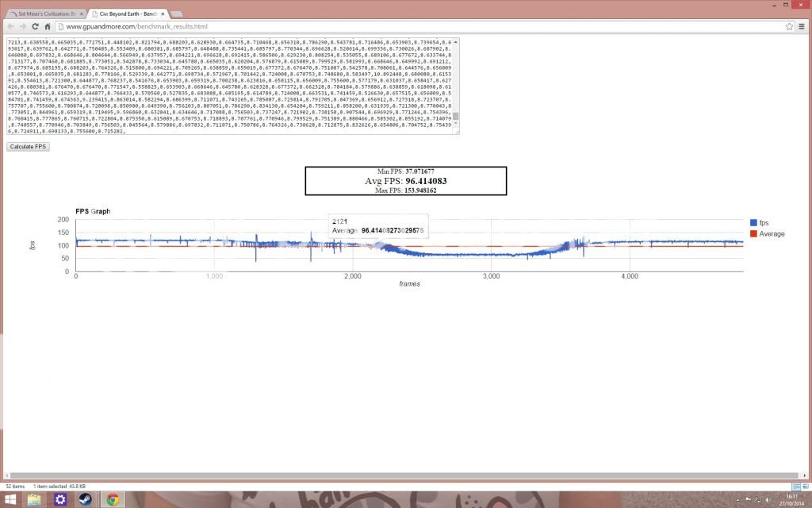Click the blue fps legend swatch
The image size is (812, 508).
tap(752, 223)
